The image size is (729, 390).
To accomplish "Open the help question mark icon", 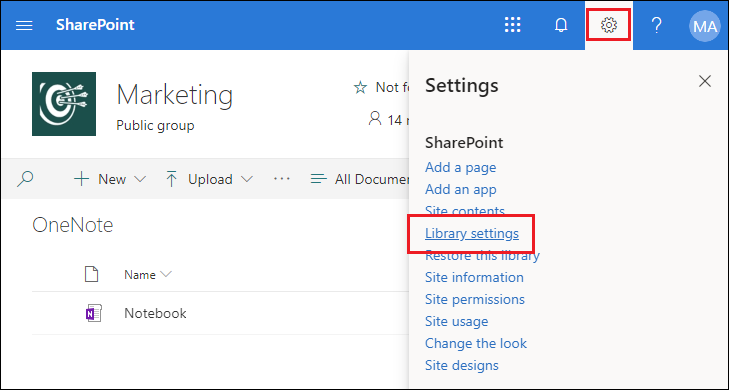I will point(656,25).
